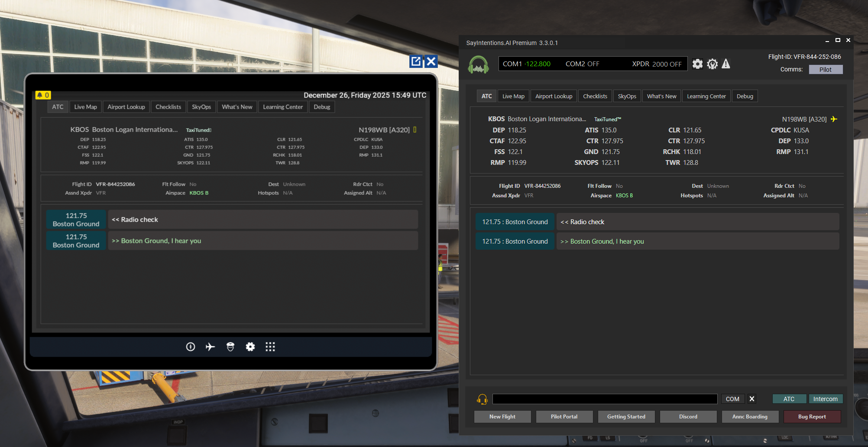
Task: Toggle Comms Pilot mode button
Action: tap(826, 70)
